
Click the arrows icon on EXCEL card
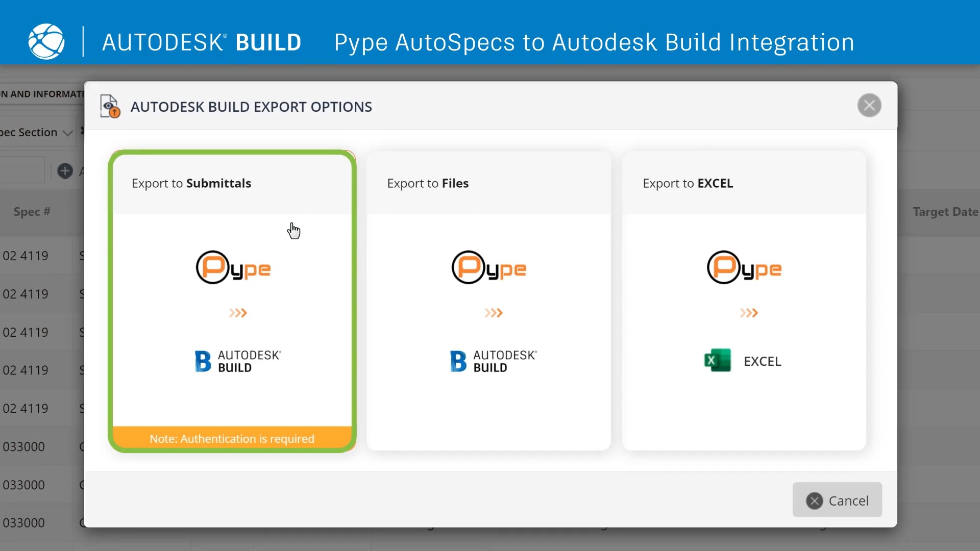coord(749,313)
